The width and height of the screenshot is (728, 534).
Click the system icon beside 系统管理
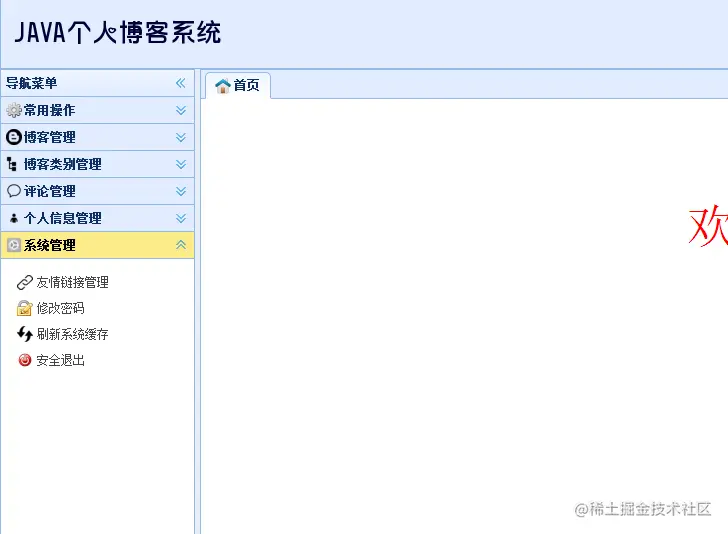click(x=14, y=245)
